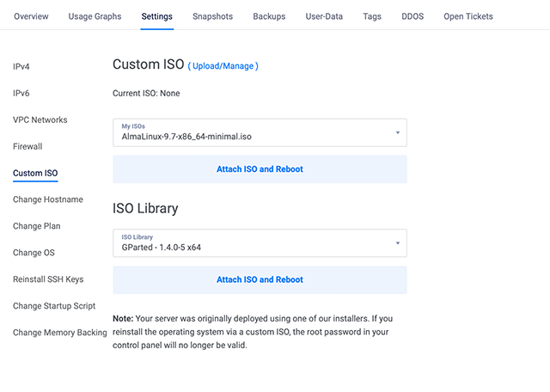Open Reinstall SSH Keys settings

click(x=48, y=279)
